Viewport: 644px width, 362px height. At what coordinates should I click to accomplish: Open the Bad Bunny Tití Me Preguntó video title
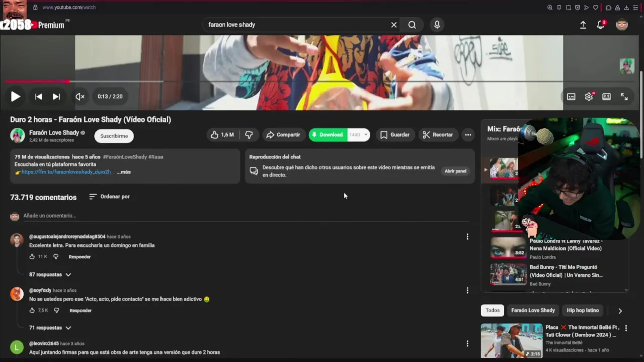click(x=566, y=271)
